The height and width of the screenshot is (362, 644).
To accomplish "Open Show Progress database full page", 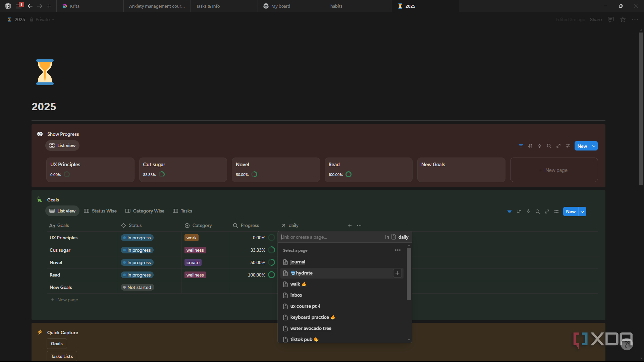I will (x=558, y=146).
